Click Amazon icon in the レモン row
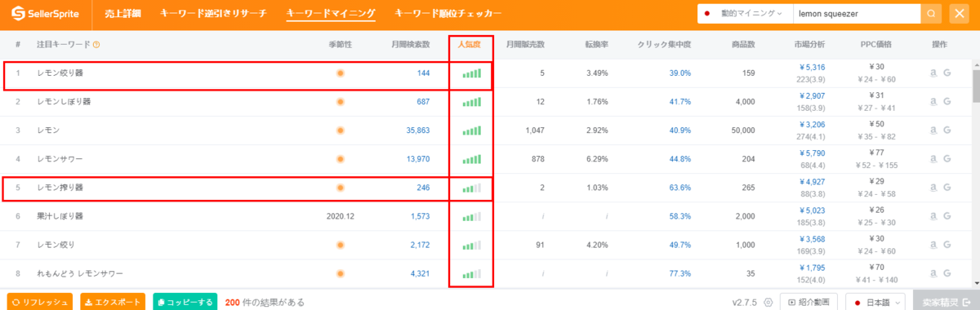The width and height of the screenshot is (980, 310). 933,130
